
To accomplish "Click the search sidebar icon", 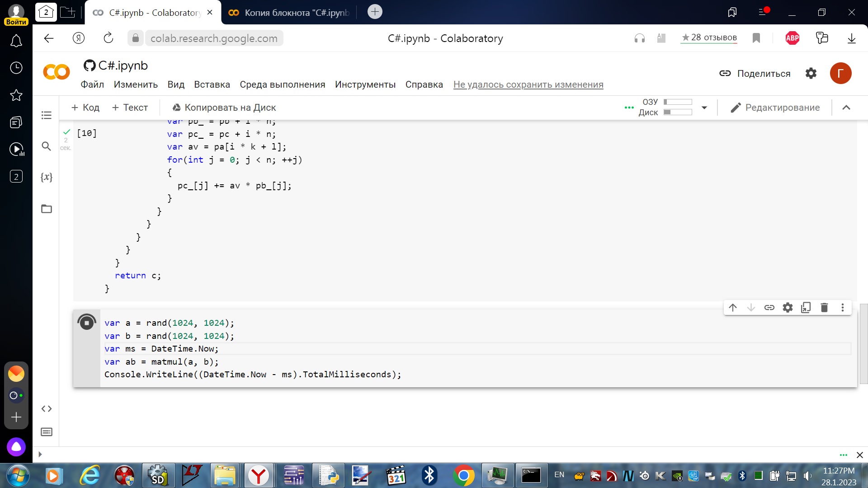I will [x=47, y=145].
